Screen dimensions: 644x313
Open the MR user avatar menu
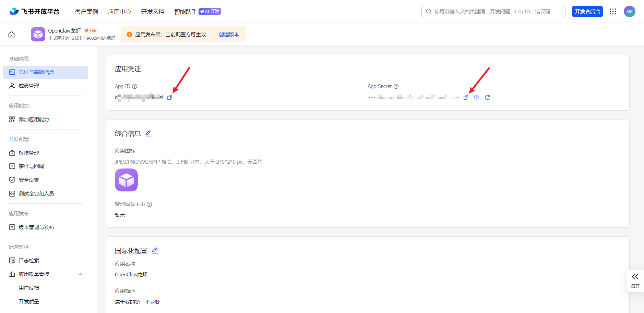pyautogui.click(x=629, y=12)
